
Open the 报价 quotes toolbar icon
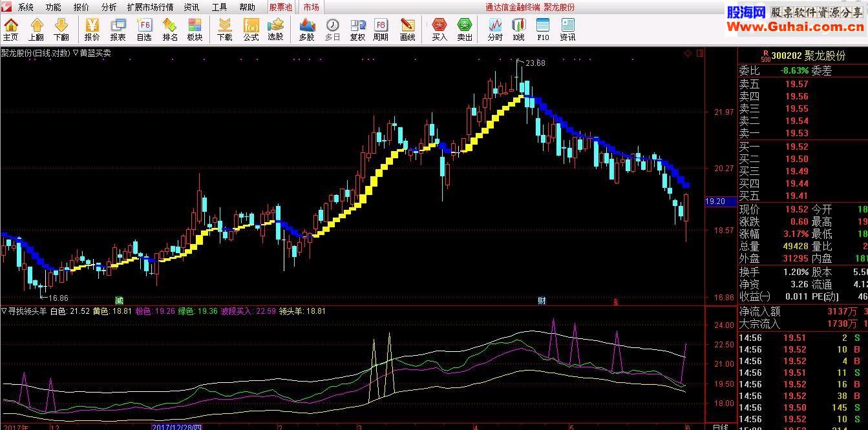(92, 30)
